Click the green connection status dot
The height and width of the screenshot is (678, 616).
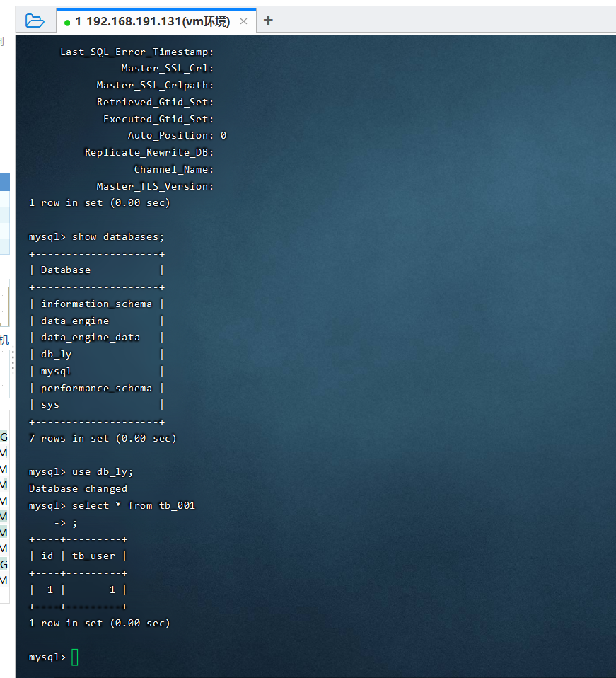(x=67, y=22)
